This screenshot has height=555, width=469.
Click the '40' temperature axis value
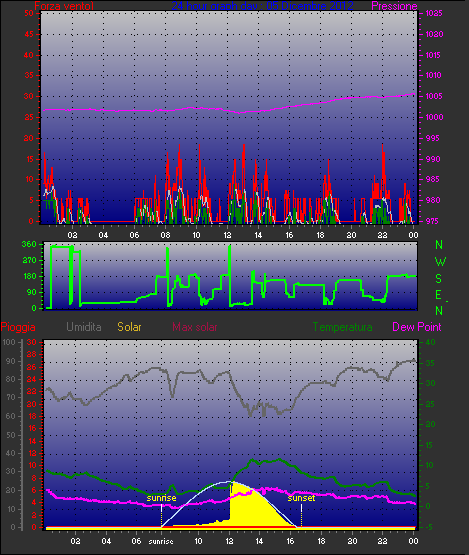coord(431,342)
